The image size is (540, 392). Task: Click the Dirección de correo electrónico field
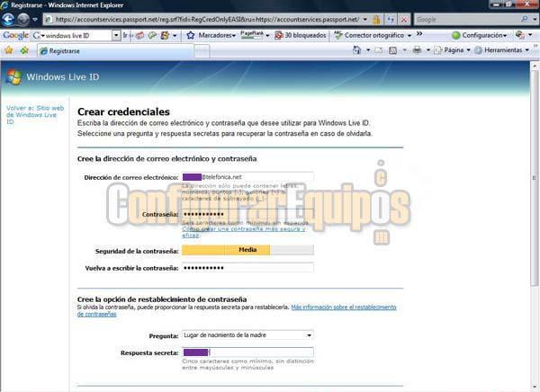click(x=247, y=177)
